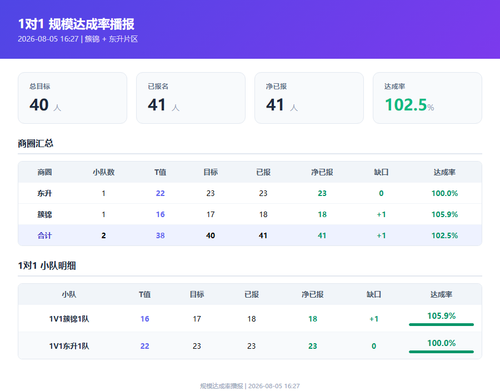The width and height of the screenshot is (500, 392).
Task: Click the T值 header in 商圈汇总 table
Action: [x=160, y=172]
